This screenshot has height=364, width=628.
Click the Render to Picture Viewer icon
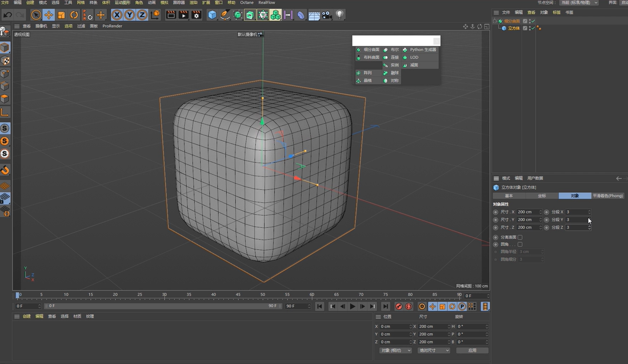point(183,15)
